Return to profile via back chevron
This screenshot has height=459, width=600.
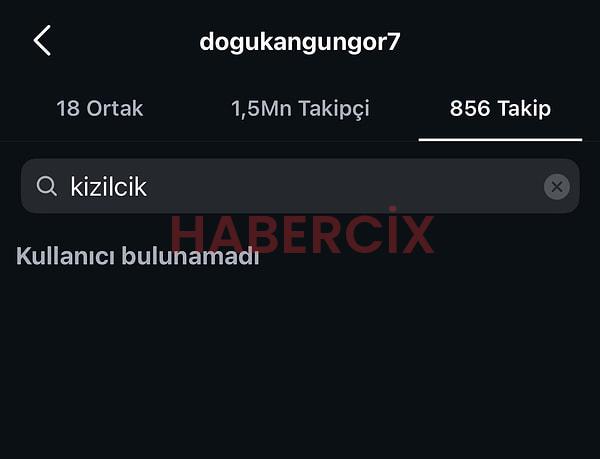[x=42, y=41]
